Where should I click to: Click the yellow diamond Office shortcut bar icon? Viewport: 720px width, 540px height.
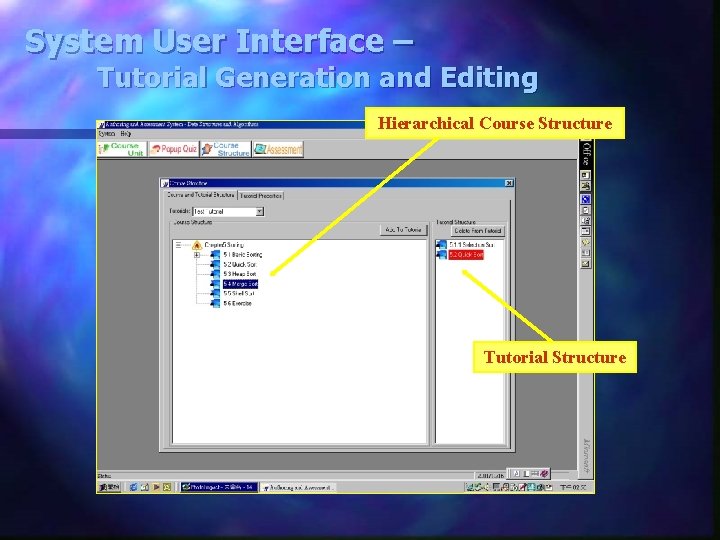click(x=585, y=242)
